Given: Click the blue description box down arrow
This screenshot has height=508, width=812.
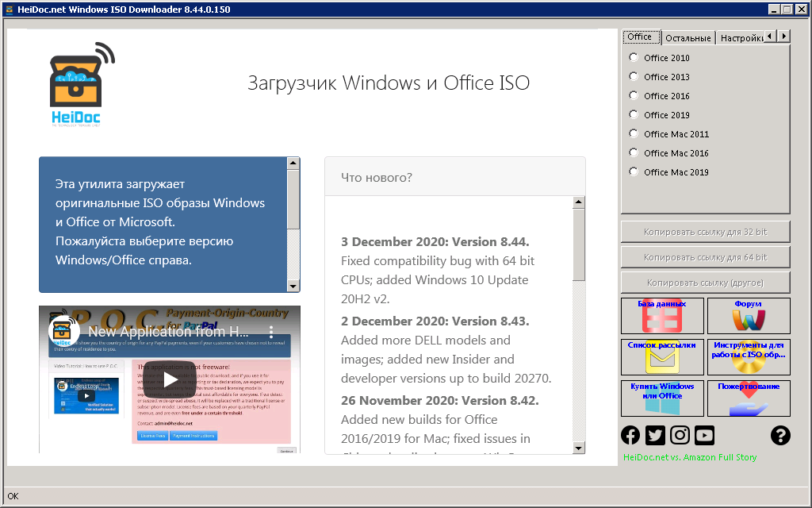Looking at the screenshot, I should (293, 286).
